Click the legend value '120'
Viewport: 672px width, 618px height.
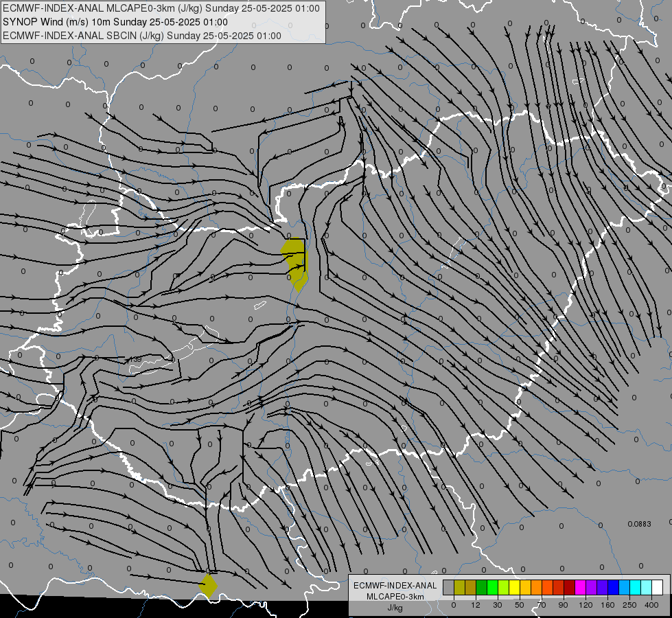(x=586, y=605)
